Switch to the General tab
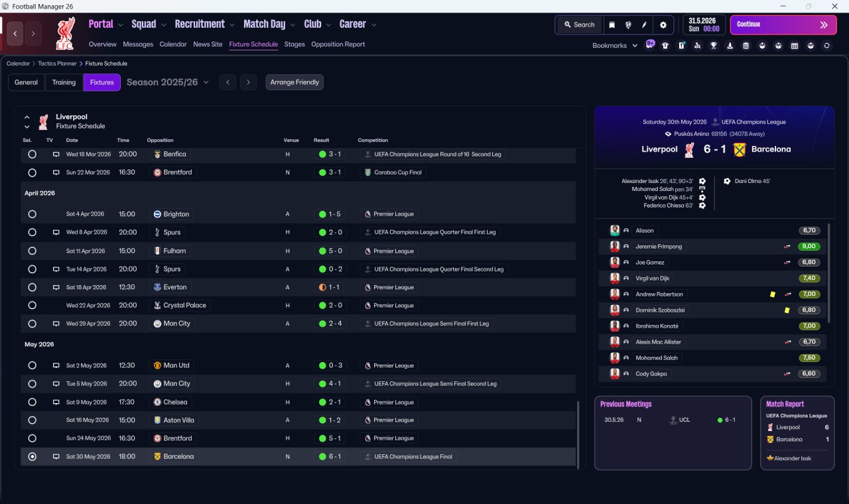Screen dimensions: 849x504 27,82
